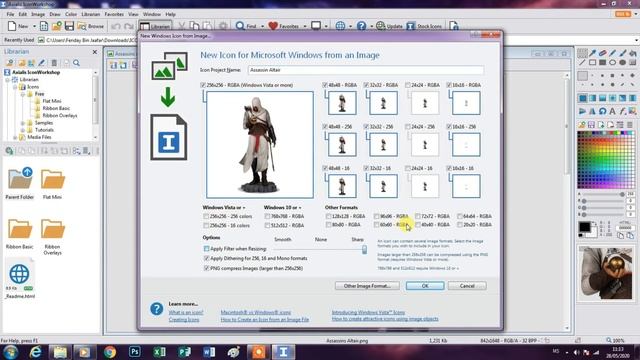The width and height of the screenshot is (640, 360).
Task: Enable the 24x24 - RGBA format
Action: click(x=408, y=85)
